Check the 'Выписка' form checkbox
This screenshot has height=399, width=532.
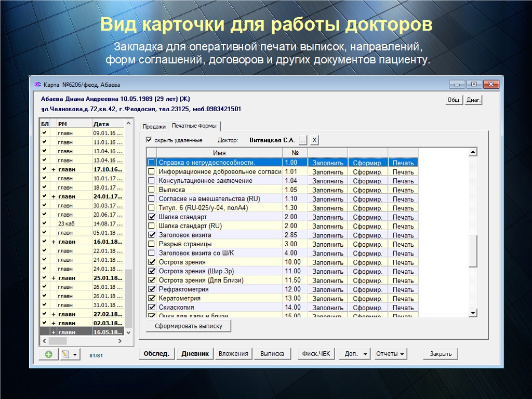coord(152,190)
